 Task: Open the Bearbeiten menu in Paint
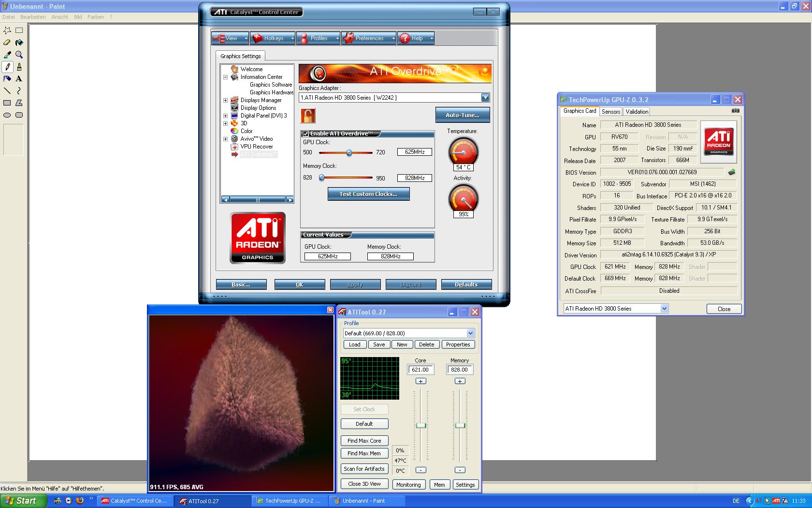pyautogui.click(x=33, y=17)
